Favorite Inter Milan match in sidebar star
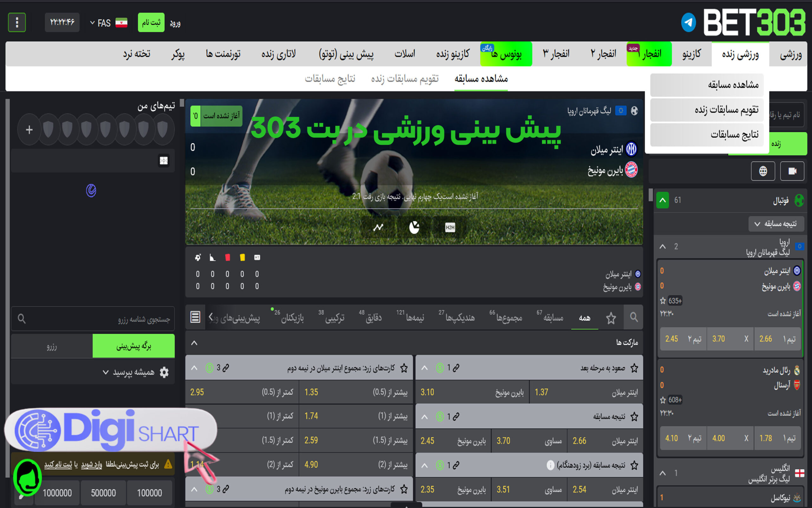This screenshot has width=812, height=508. pos(663,301)
